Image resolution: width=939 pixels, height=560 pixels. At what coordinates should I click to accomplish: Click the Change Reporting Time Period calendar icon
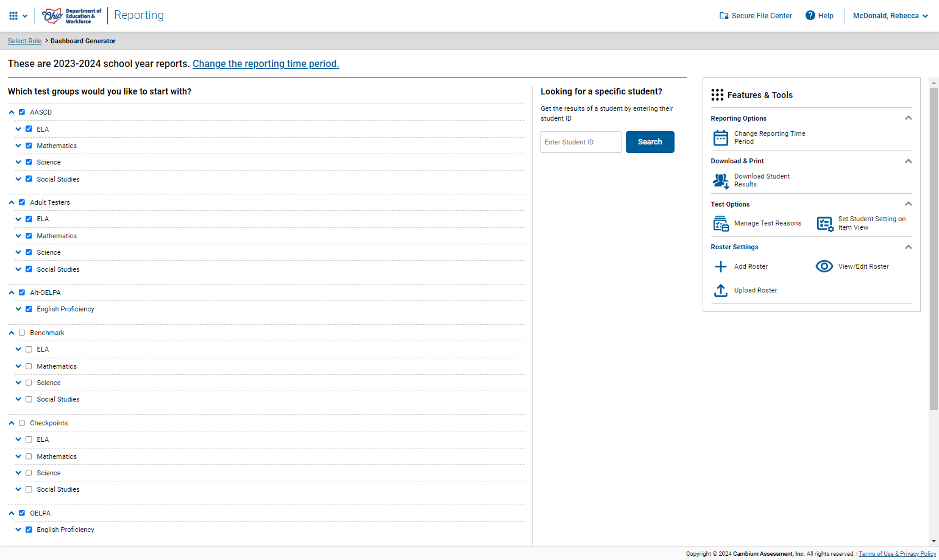pyautogui.click(x=721, y=138)
